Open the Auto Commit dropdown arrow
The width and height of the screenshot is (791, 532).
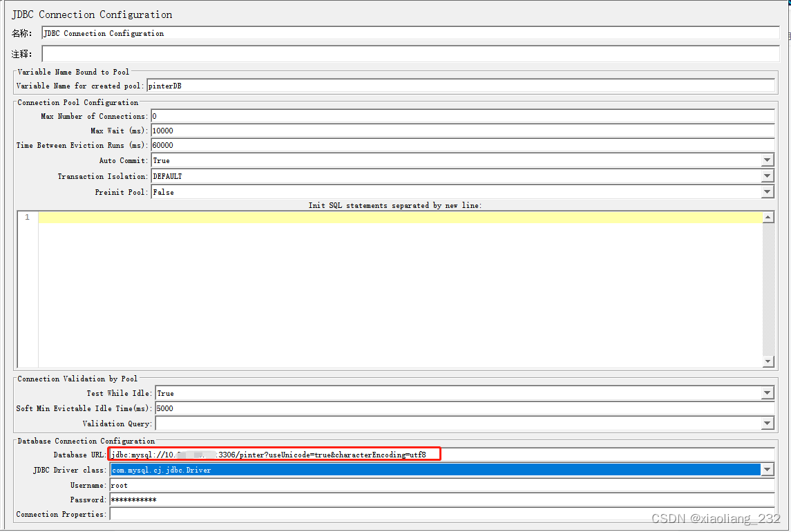(767, 160)
